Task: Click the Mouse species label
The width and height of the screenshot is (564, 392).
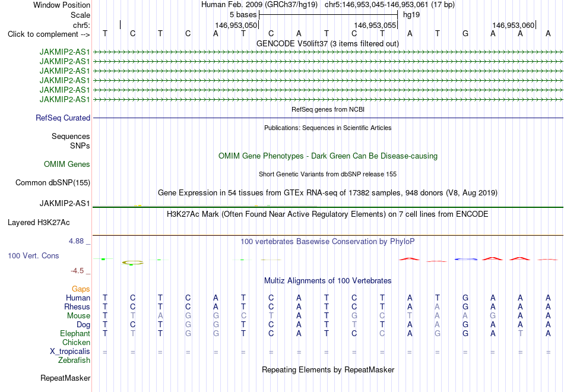Action: click(78, 316)
